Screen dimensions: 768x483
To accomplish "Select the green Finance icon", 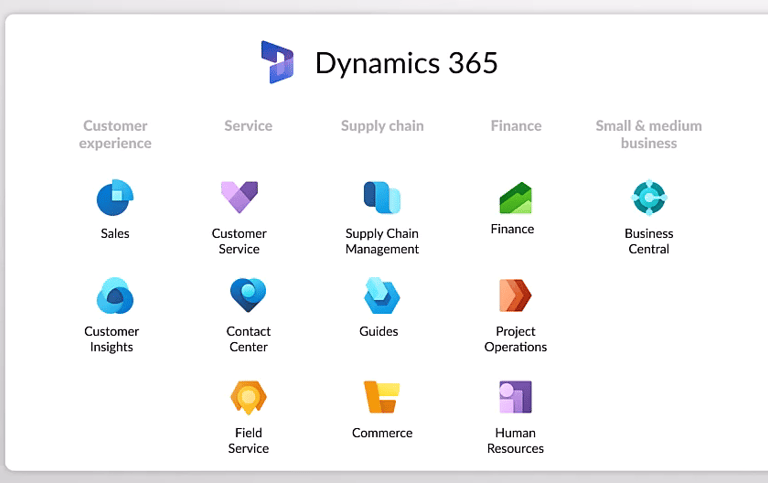I will (x=516, y=198).
